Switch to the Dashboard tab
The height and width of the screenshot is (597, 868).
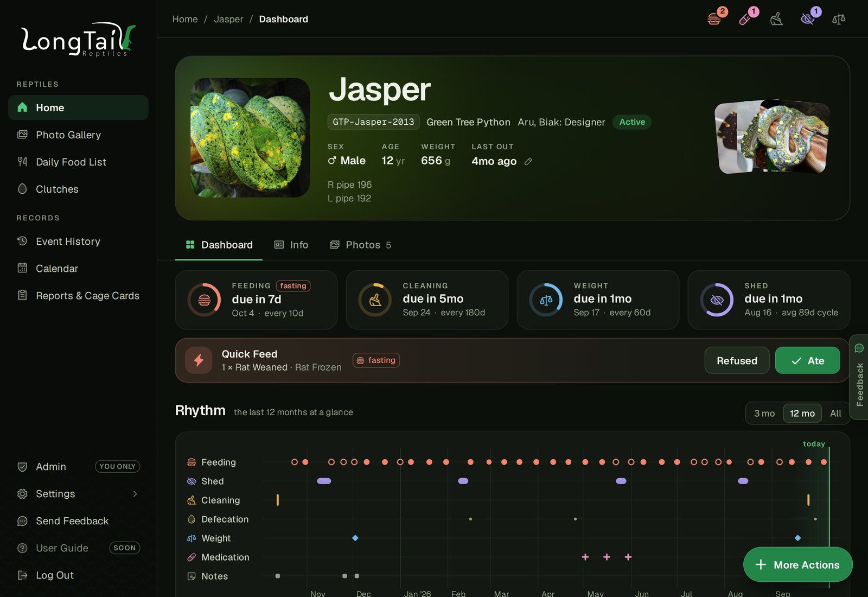(219, 245)
